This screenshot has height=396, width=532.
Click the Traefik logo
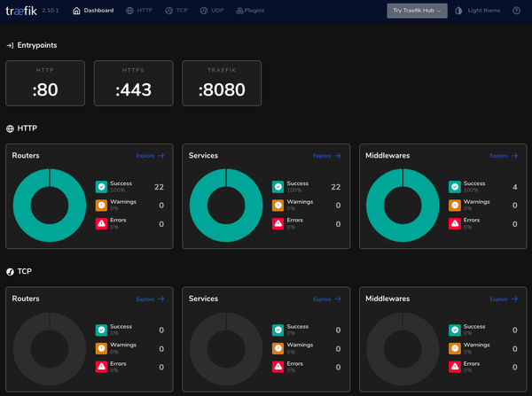20,11
